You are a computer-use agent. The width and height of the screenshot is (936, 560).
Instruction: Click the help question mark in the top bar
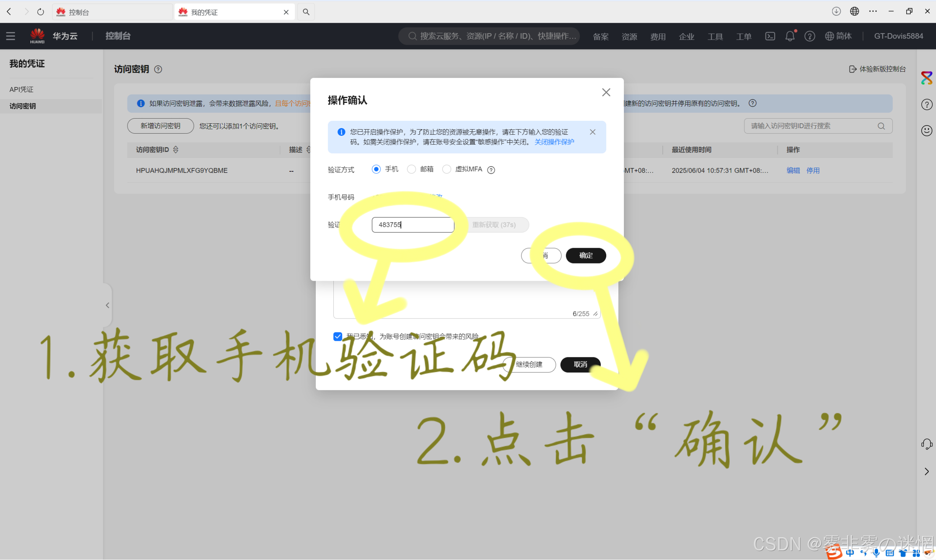click(x=809, y=36)
